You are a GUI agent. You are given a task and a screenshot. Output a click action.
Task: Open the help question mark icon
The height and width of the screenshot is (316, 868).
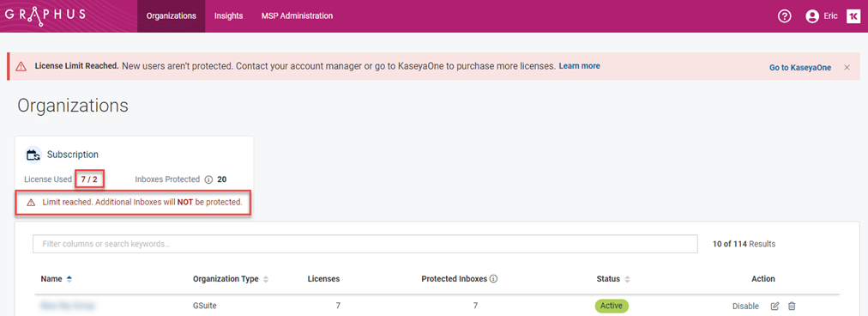point(785,16)
